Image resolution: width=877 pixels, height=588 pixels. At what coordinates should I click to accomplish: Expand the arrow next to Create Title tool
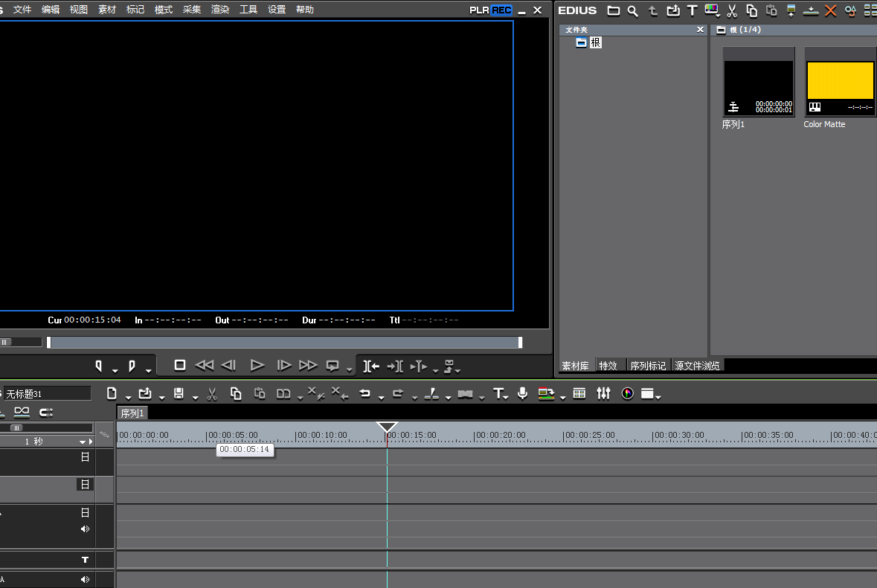(x=507, y=396)
